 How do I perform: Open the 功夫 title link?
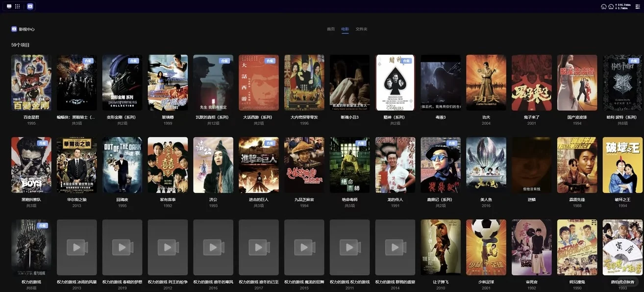pos(486,117)
